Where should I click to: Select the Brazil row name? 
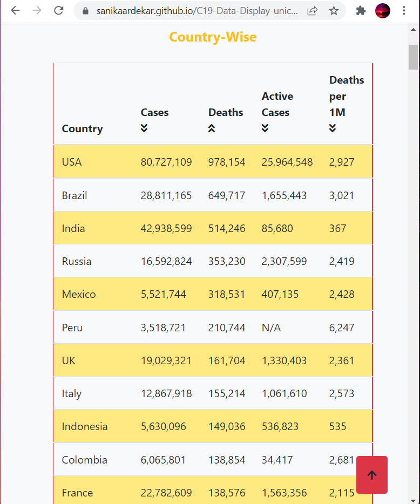pyautogui.click(x=74, y=195)
